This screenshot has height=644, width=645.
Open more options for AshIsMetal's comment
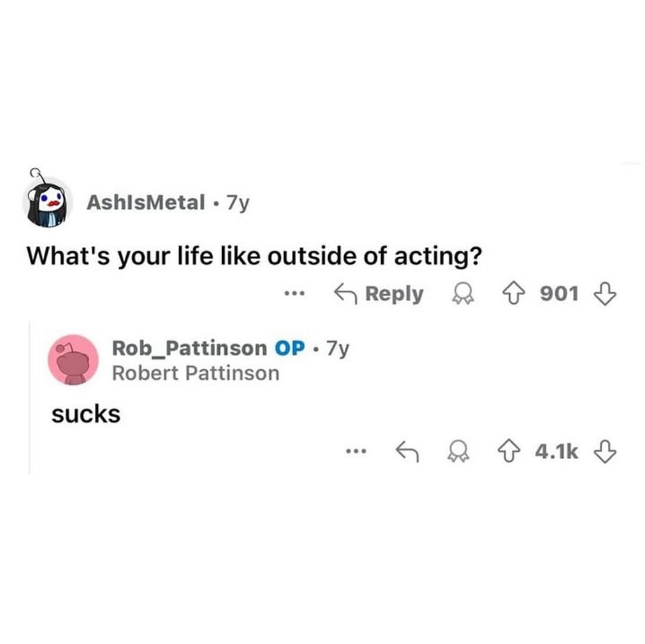295,294
